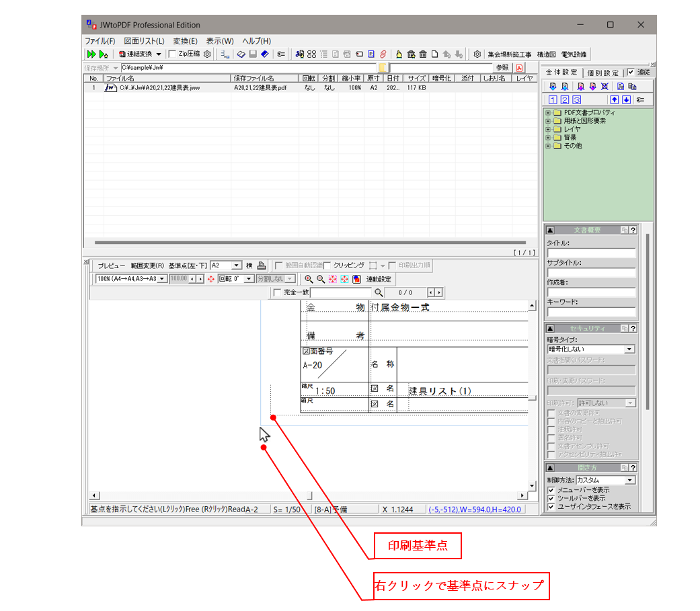This screenshot has width=700, height=611.
Task: Click the 参照 browse button
Action: (x=502, y=68)
